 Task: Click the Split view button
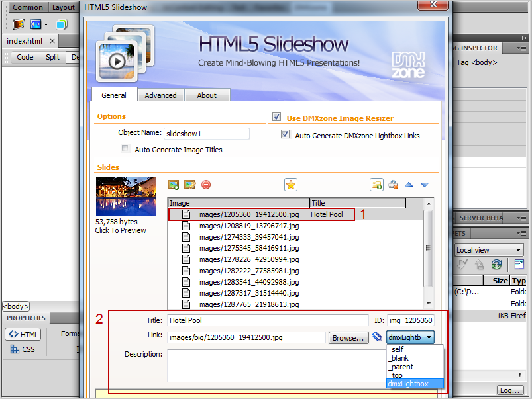point(52,57)
